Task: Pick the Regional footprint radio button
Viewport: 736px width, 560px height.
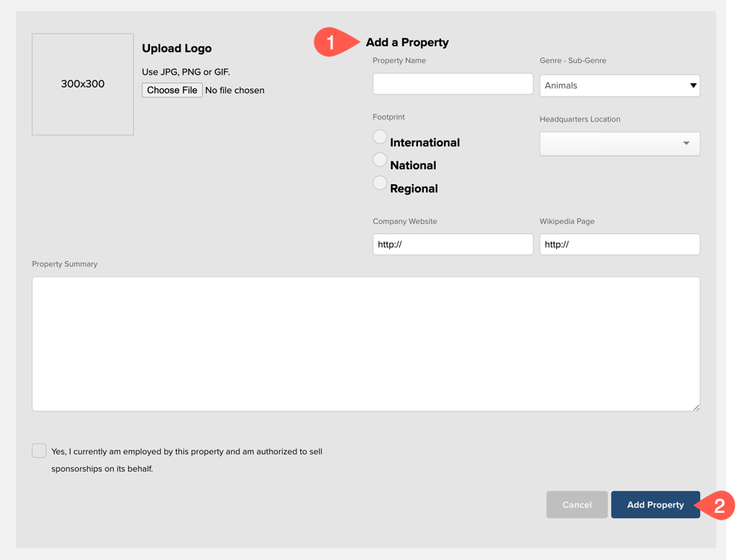Action: point(380,183)
